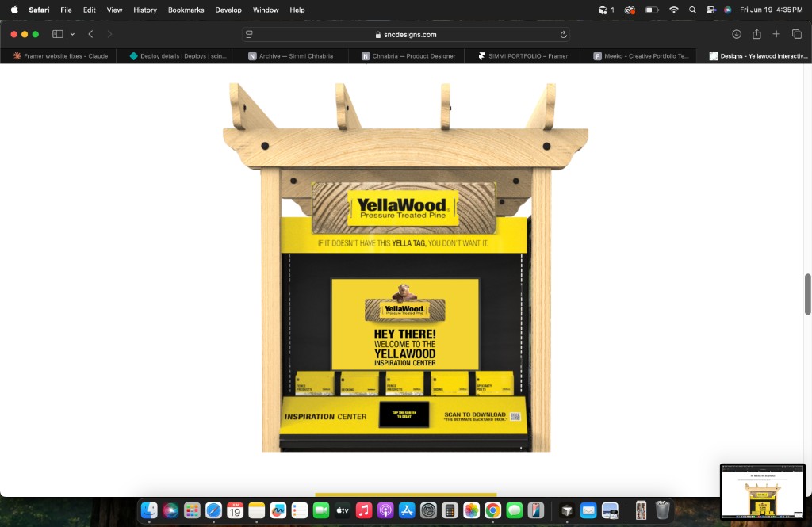Open Freeform in the Dock
Image resolution: width=812 pixels, height=527 pixels.
[x=278, y=510]
